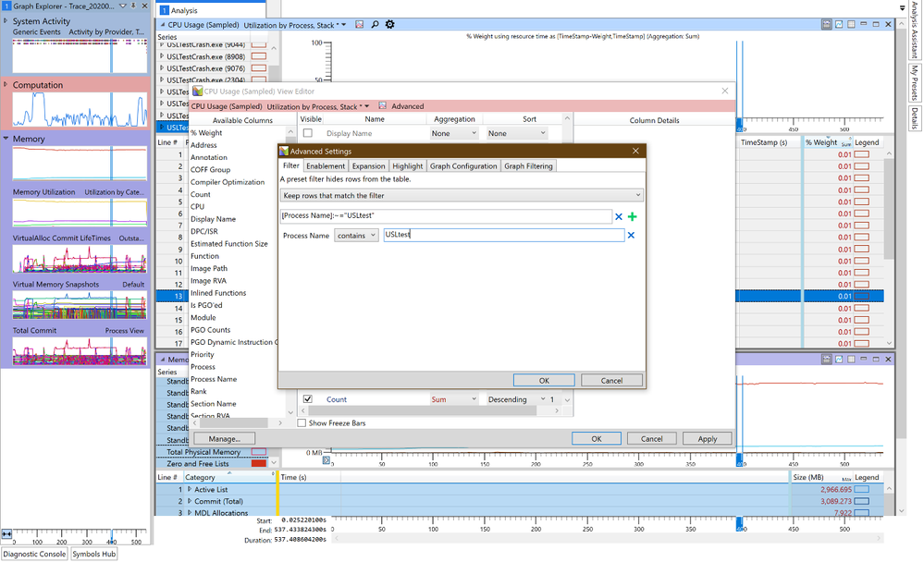The height and width of the screenshot is (562, 924).
Task: Delete the Process Name contains condition row
Action: 631,235
